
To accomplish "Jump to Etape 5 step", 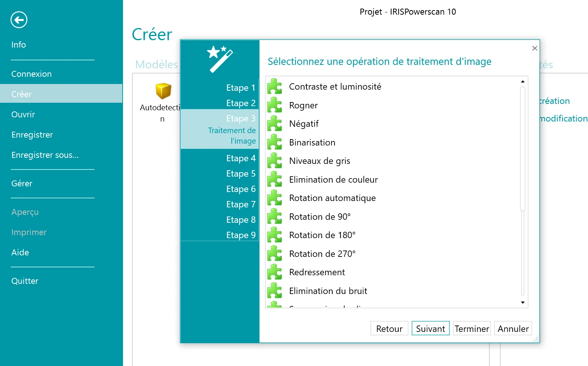I will click(241, 174).
